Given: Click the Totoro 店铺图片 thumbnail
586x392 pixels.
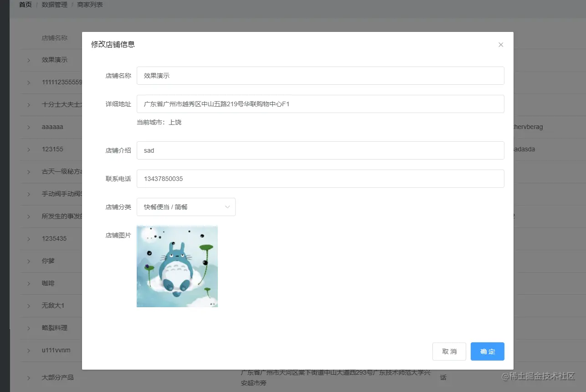Looking at the screenshot, I should click(177, 267).
